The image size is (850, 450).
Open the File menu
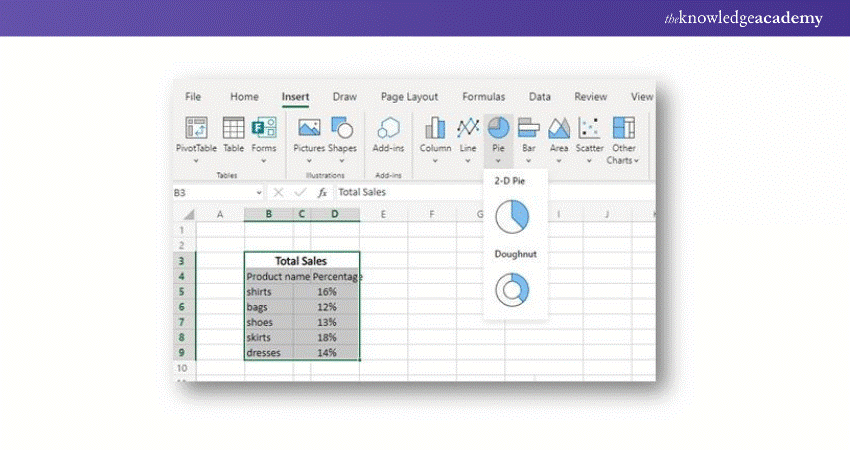point(193,97)
